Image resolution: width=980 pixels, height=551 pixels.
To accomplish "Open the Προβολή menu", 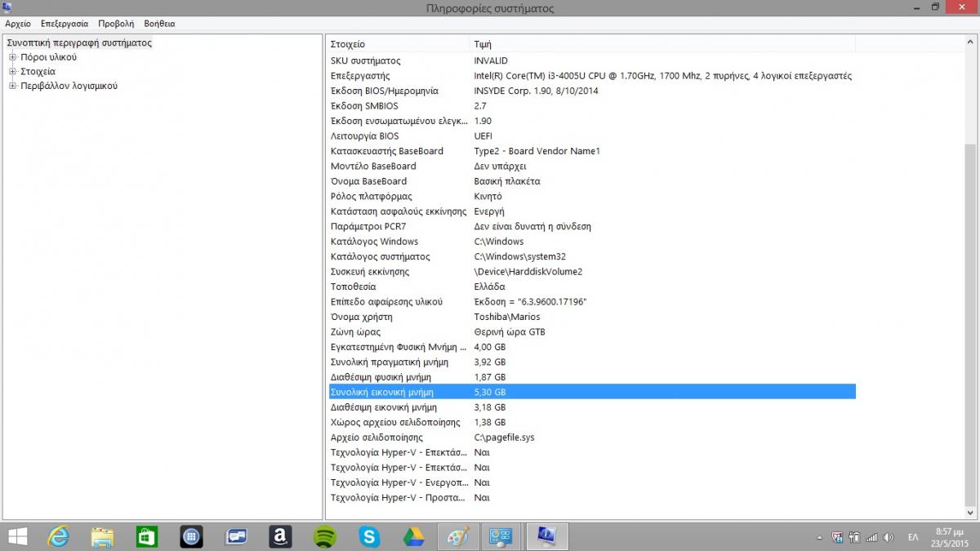I will [x=116, y=24].
